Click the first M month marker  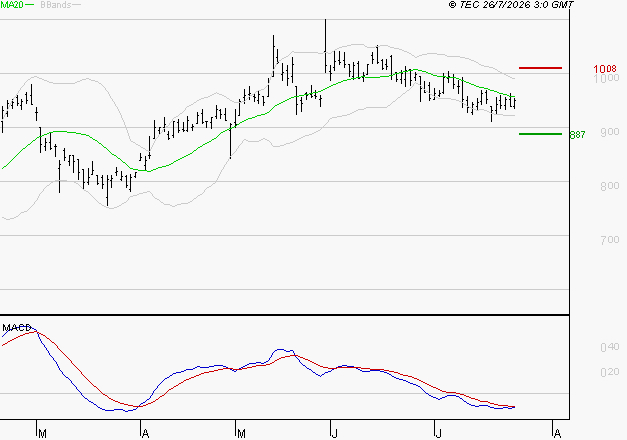tap(42, 433)
